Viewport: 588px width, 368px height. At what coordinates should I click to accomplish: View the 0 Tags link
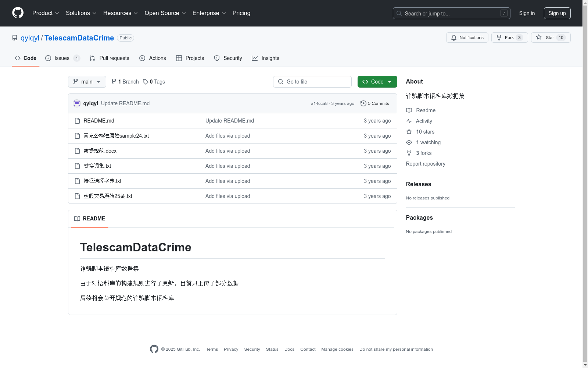click(x=154, y=82)
